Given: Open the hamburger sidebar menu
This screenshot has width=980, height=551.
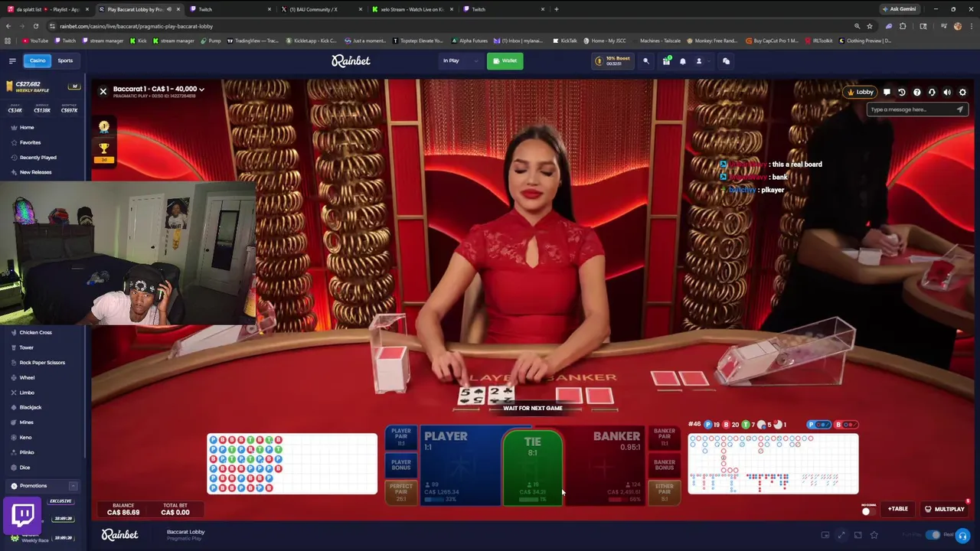Looking at the screenshot, I should [x=12, y=60].
